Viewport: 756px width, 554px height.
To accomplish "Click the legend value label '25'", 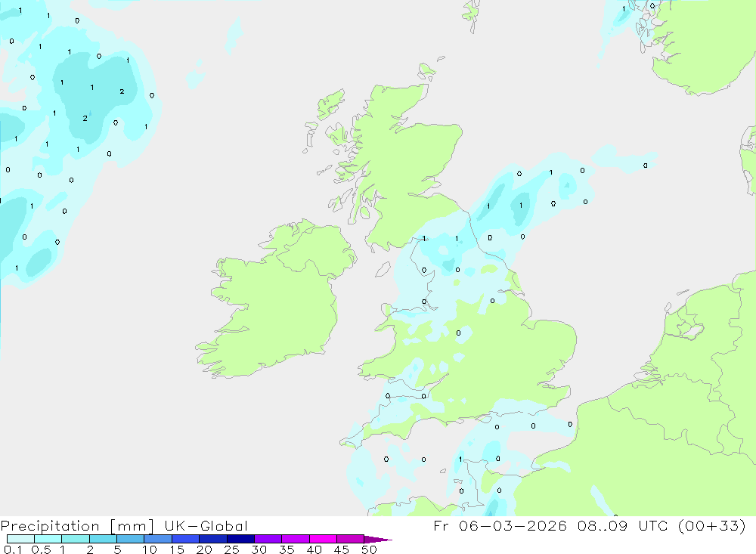I will point(232,549).
